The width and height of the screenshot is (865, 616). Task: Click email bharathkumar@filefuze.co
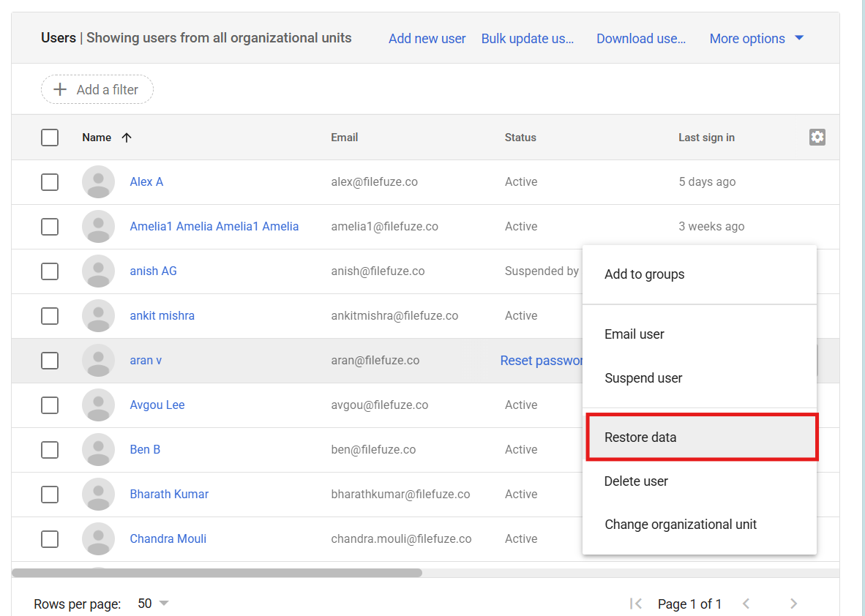(x=400, y=494)
